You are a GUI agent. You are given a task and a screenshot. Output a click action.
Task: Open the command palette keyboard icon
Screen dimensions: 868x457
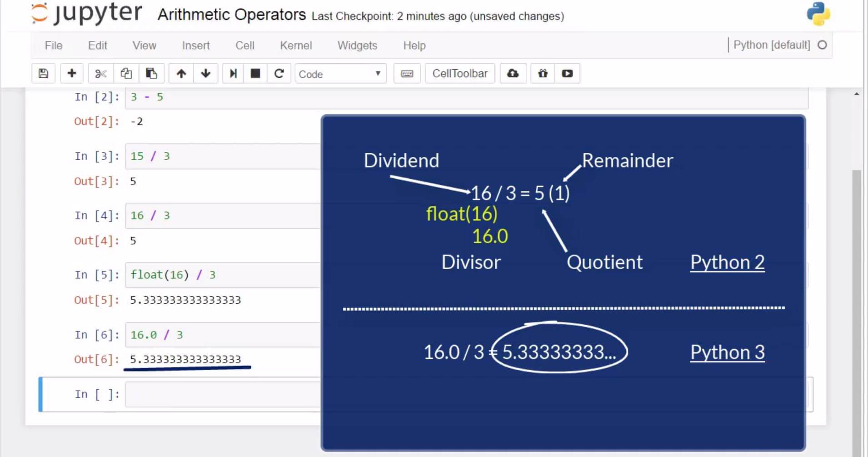(407, 73)
